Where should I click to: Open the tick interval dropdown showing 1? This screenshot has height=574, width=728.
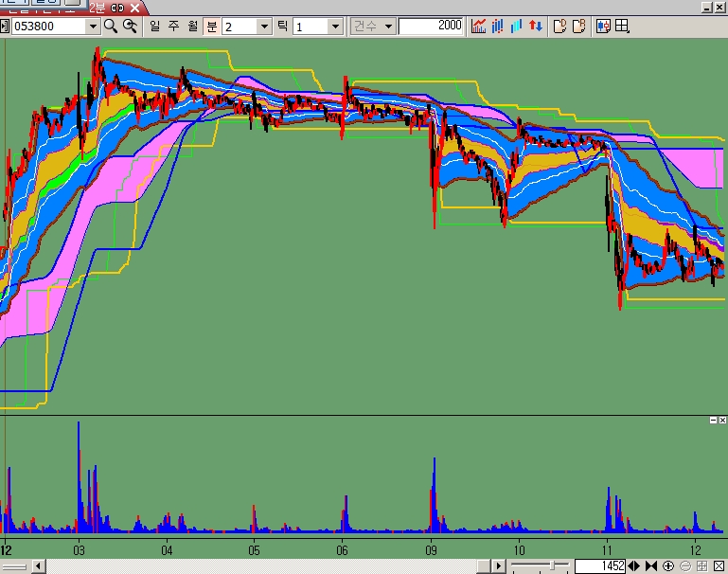point(334,27)
